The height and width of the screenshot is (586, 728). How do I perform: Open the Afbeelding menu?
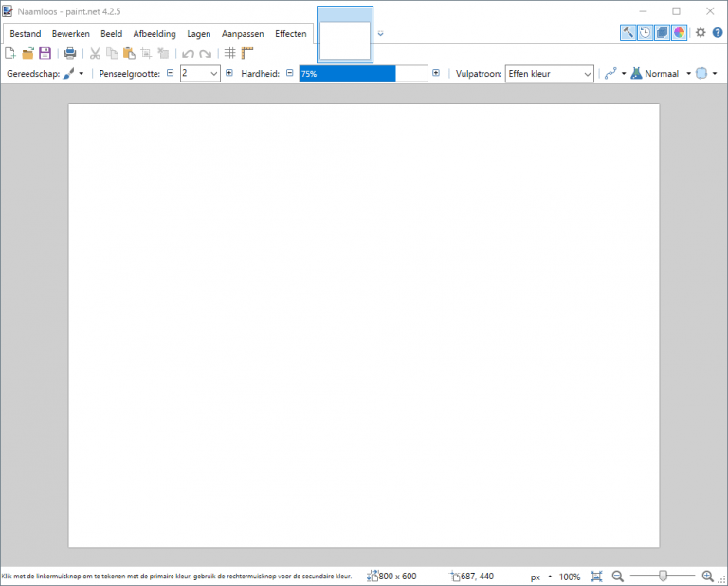pyautogui.click(x=155, y=34)
